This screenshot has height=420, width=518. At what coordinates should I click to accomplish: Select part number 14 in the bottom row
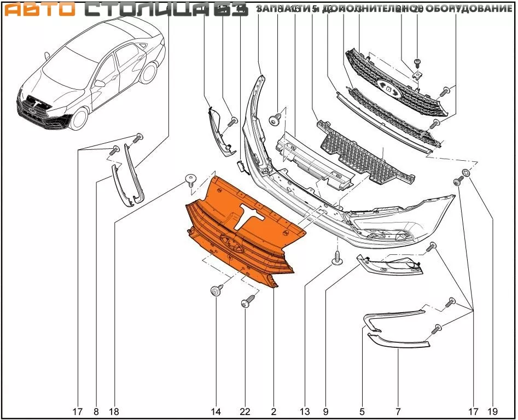(x=216, y=411)
